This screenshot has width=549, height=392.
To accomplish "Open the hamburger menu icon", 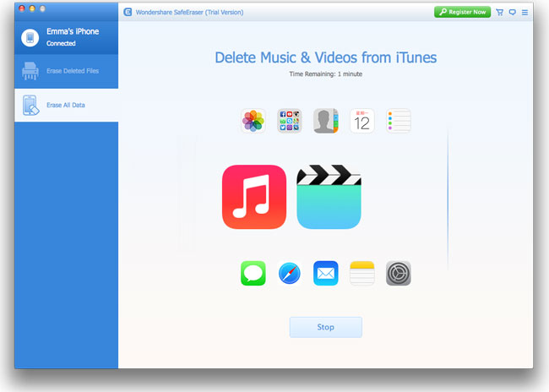I will click(525, 13).
